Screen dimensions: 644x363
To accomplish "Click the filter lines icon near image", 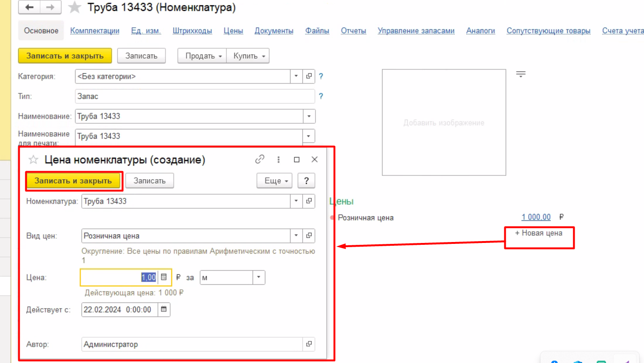I will 521,74.
